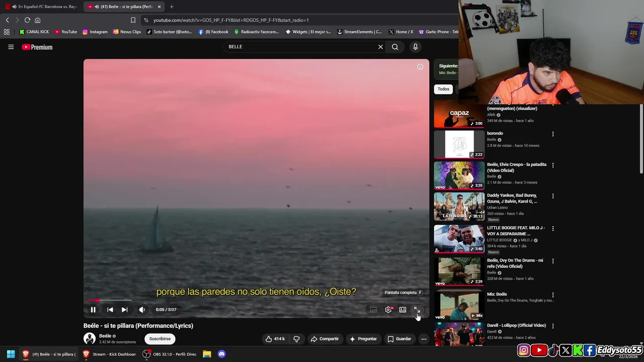Image resolution: width=644 pixels, height=362 pixels.
Task: Pause the video with the pause button
Action: (x=93, y=310)
